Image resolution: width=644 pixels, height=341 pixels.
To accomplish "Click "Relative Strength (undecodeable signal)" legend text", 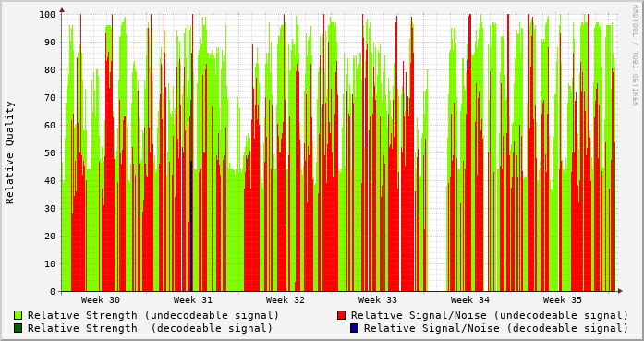I will pos(153,315).
